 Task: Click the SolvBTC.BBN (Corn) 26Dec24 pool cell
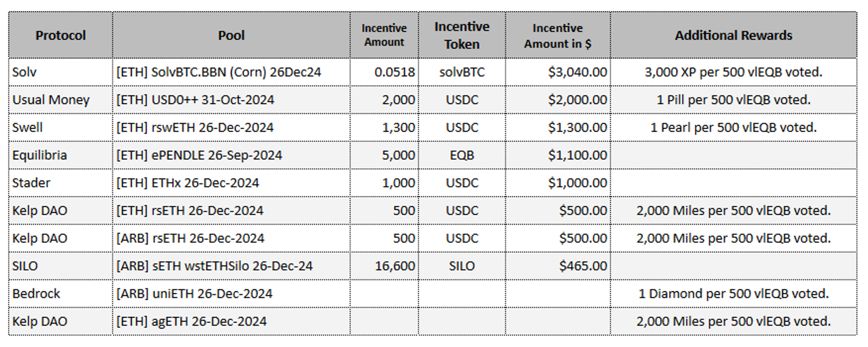231,72
